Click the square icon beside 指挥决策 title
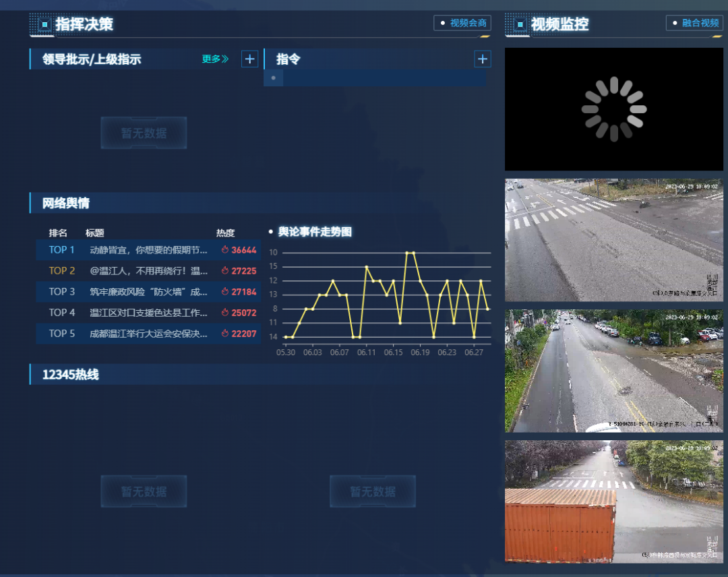This screenshot has width=728, height=577. (x=45, y=25)
